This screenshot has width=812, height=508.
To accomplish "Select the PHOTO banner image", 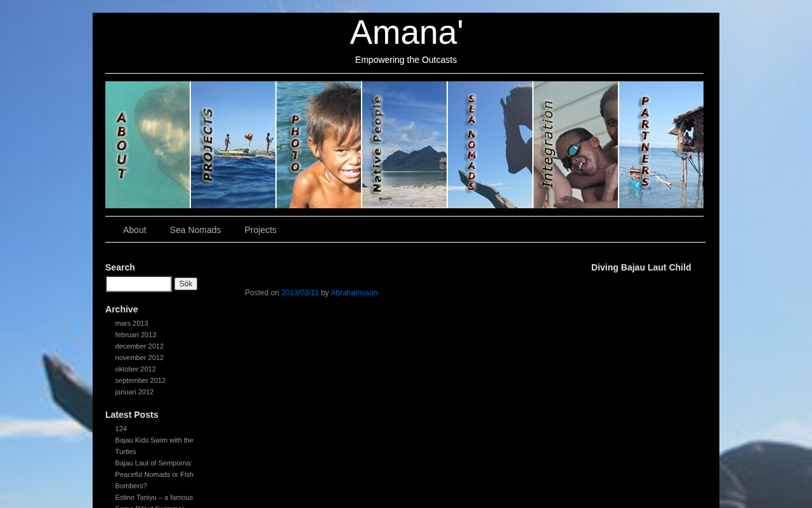I will click(318, 145).
